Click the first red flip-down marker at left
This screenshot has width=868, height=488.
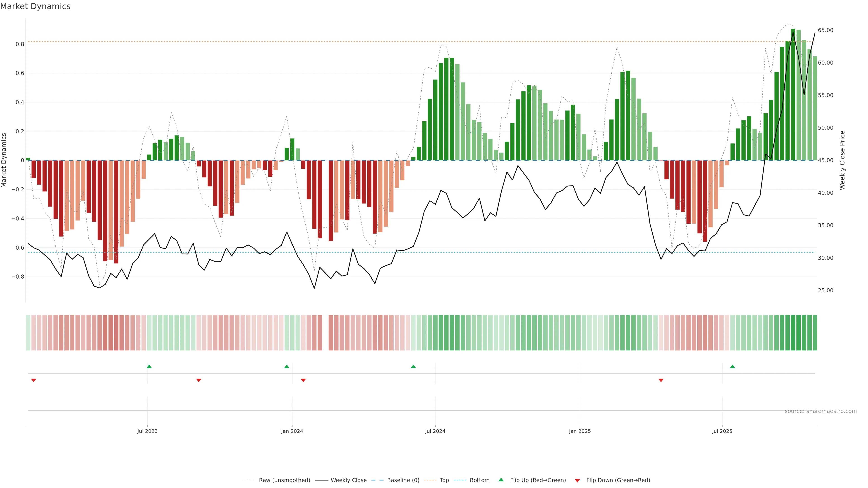click(x=34, y=380)
